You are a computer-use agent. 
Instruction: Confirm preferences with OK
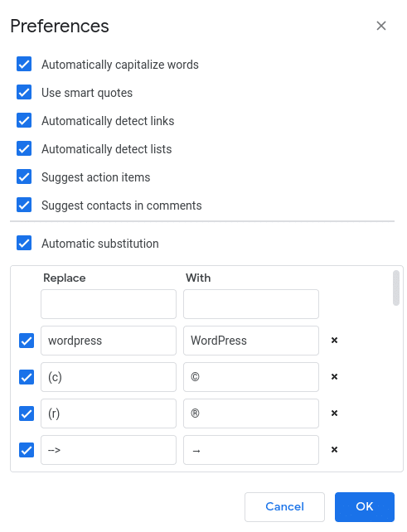365,507
